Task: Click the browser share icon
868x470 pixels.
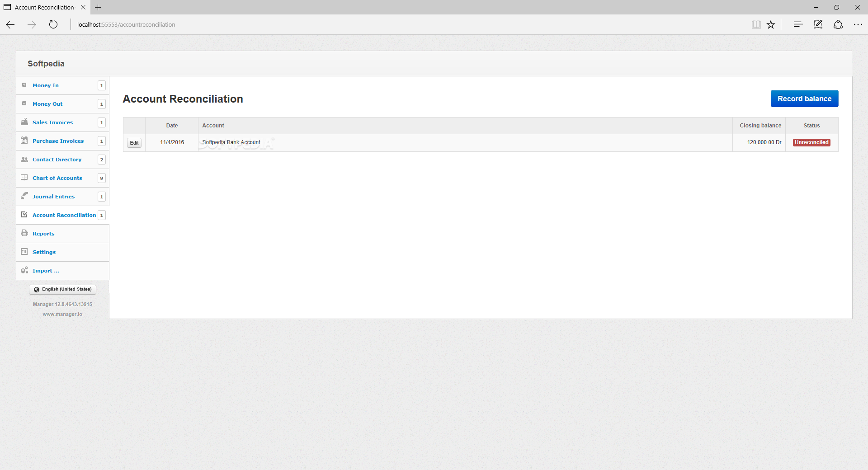Action: click(838, 24)
